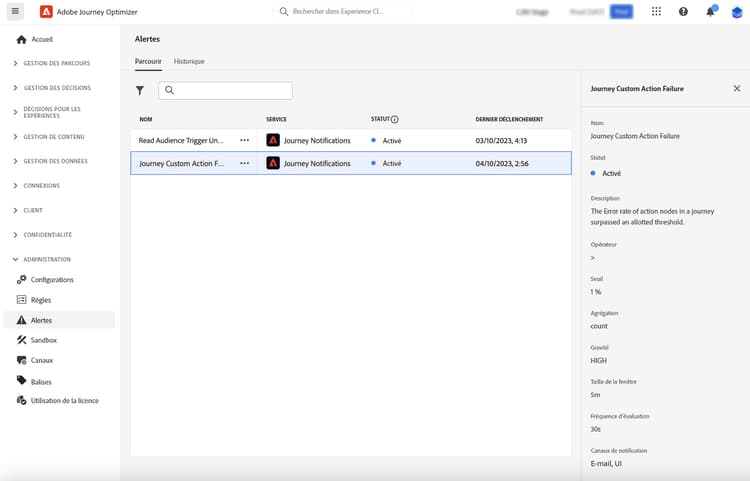The height and width of the screenshot is (481, 750).
Task: Focus the Experience Cloud search box
Action: [342, 11]
